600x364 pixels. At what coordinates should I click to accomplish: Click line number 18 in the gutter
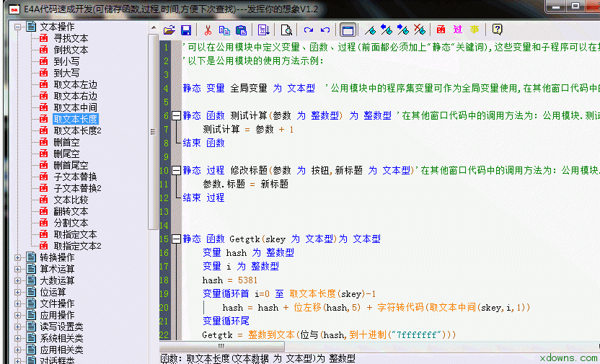click(x=164, y=280)
